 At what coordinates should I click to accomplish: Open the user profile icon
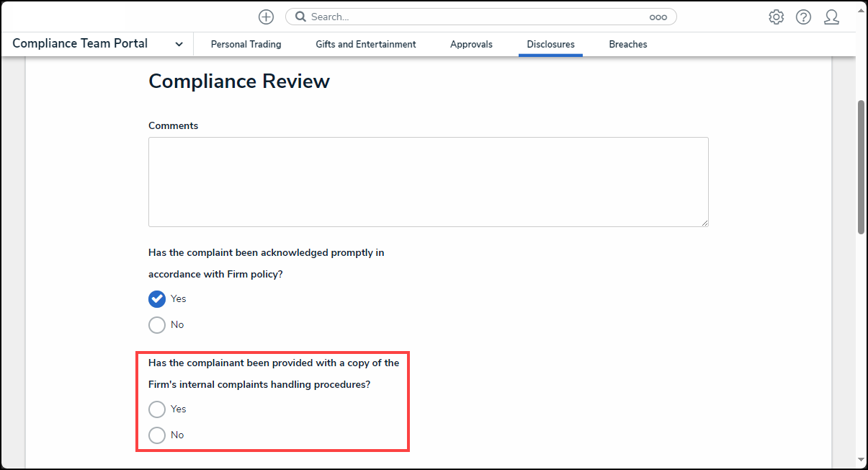831,17
